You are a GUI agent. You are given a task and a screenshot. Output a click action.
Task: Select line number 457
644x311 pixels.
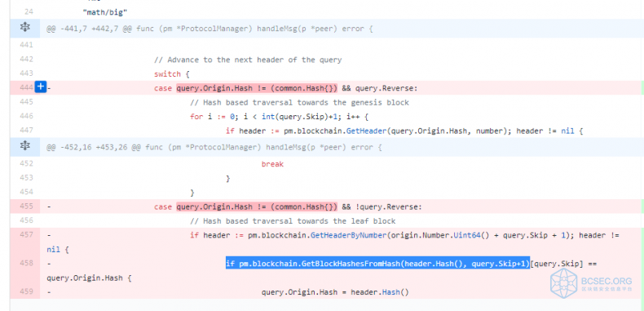[26, 235]
